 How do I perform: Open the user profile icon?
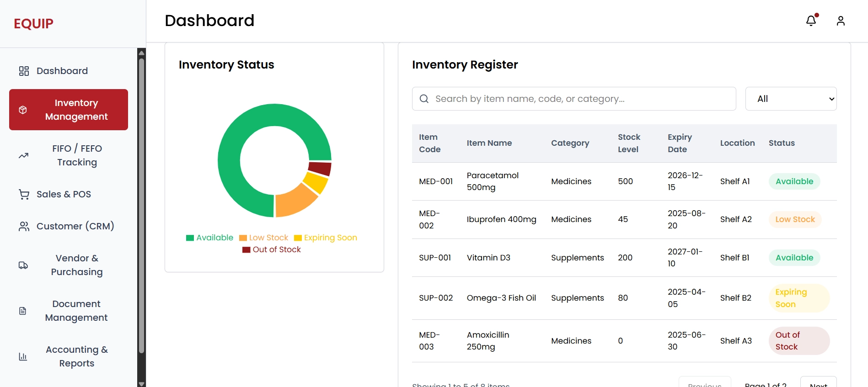[x=841, y=21]
